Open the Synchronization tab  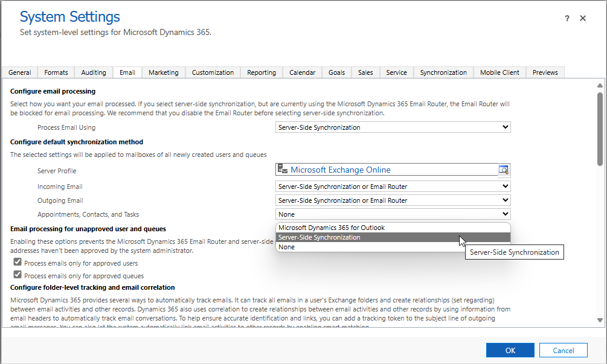click(x=444, y=72)
